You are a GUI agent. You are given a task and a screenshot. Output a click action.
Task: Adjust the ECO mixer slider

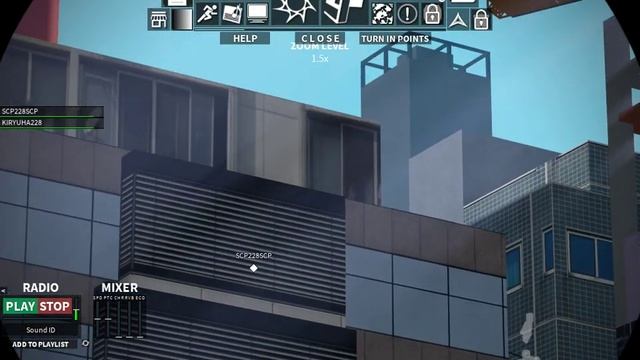[140, 319]
